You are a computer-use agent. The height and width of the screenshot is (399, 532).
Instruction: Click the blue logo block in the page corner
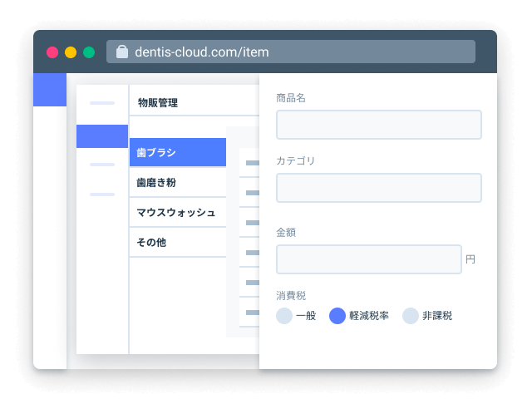[50, 89]
